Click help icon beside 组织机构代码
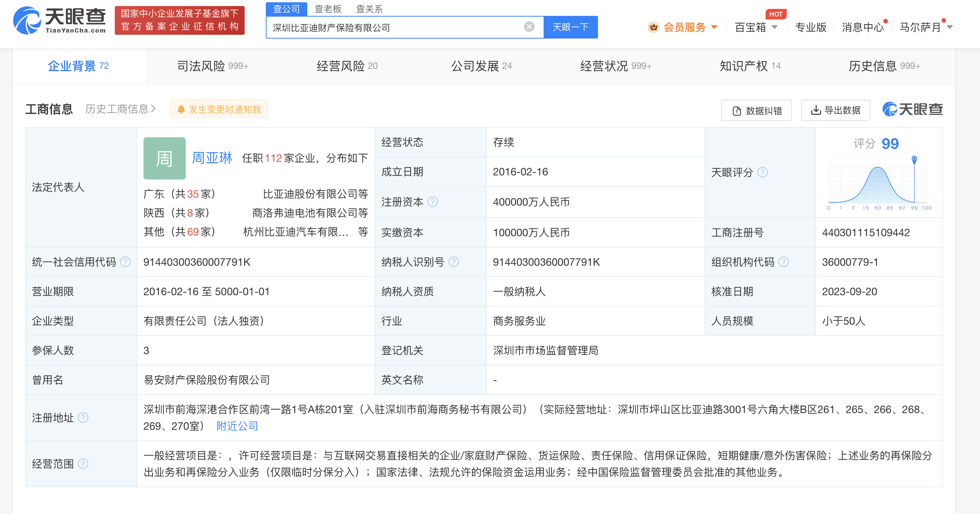This screenshot has height=514, width=980. click(x=784, y=262)
